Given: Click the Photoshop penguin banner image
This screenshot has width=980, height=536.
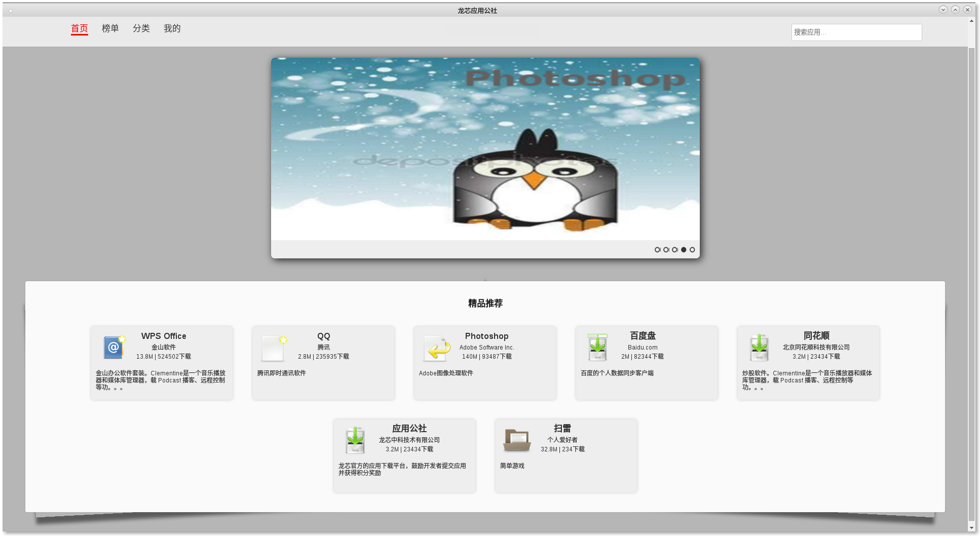Looking at the screenshot, I should [x=485, y=149].
